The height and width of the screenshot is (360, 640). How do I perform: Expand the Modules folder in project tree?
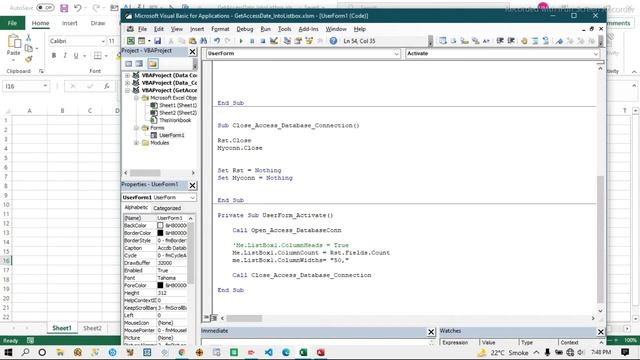pos(136,143)
